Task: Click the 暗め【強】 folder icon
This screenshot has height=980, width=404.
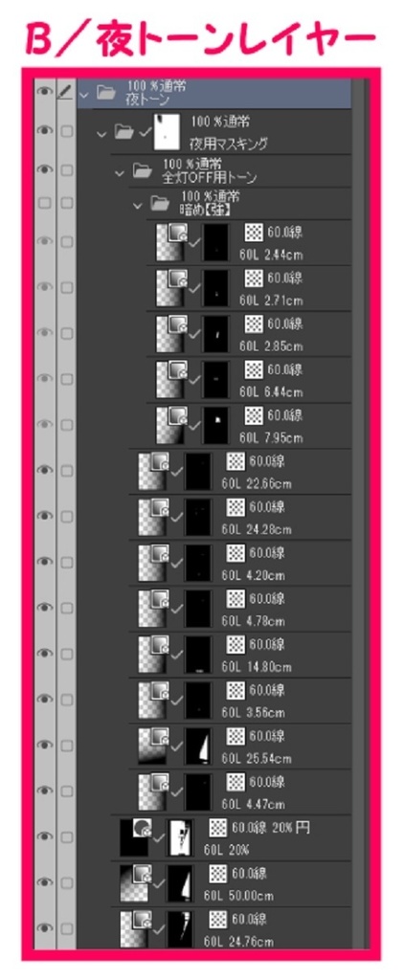Action: pyautogui.click(x=160, y=203)
